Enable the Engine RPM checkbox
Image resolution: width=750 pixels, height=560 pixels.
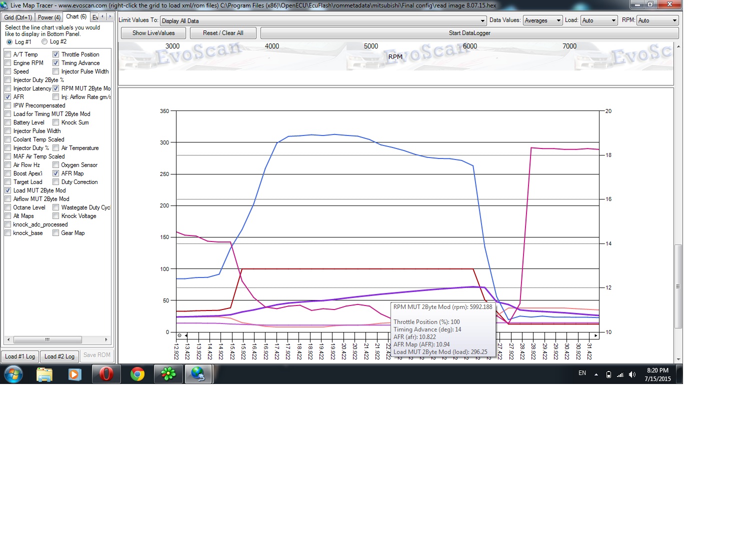click(8, 63)
